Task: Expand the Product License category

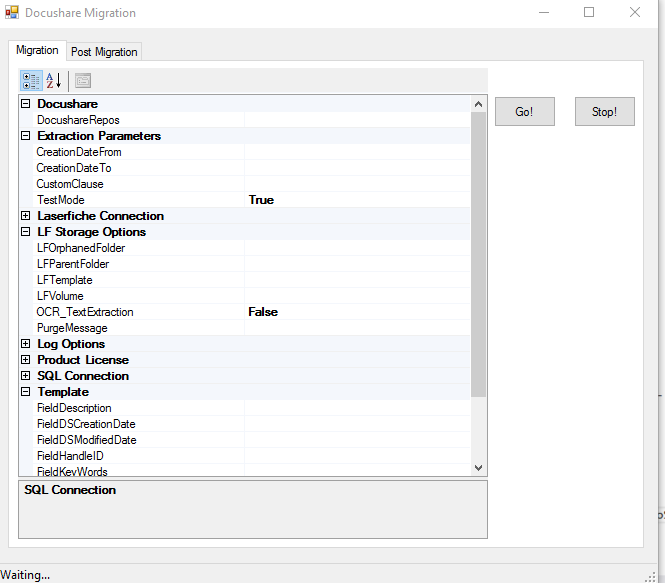Action: coord(26,360)
